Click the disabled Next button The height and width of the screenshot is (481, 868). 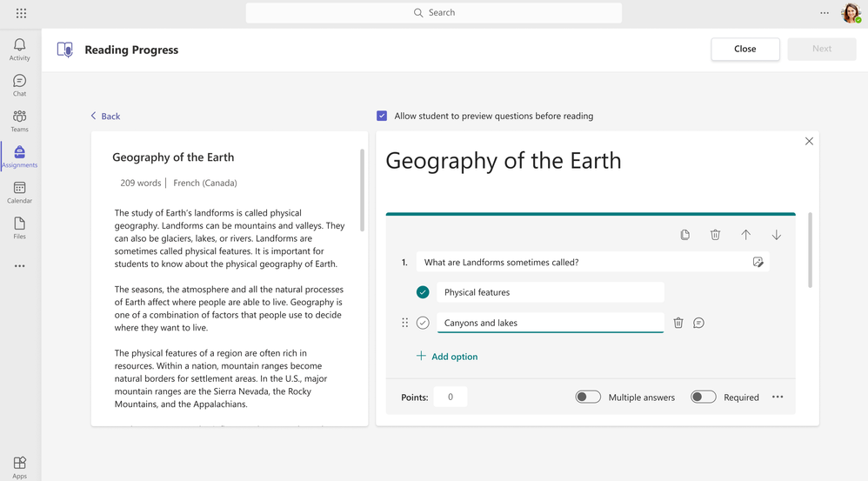(822, 49)
